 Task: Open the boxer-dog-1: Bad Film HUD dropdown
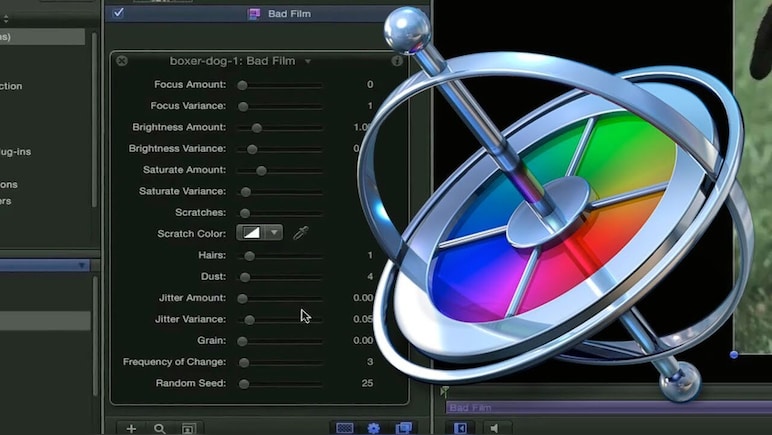click(308, 62)
